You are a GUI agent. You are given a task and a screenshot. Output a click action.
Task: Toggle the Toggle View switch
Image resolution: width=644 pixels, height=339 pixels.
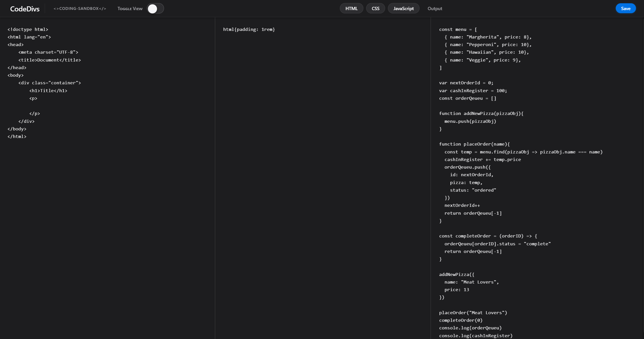155,8
